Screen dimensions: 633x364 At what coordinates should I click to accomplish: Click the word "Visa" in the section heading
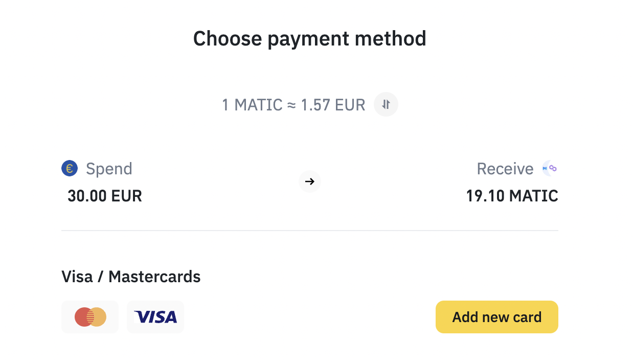tap(77, 277)
